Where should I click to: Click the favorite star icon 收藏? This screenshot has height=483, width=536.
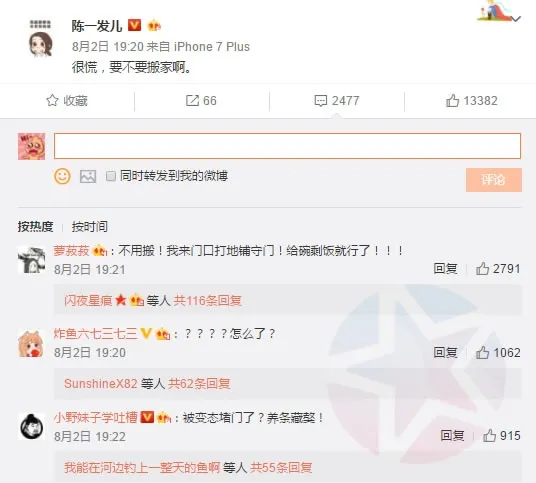pyautogui.click(x=52, y=100)
